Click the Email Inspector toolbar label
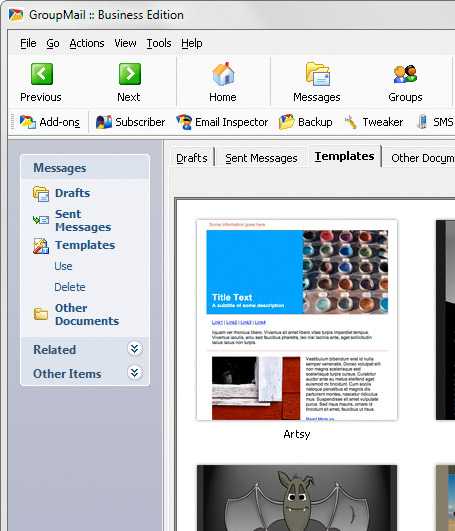Screen dimensions: 455x531 [x=232, y=122]
